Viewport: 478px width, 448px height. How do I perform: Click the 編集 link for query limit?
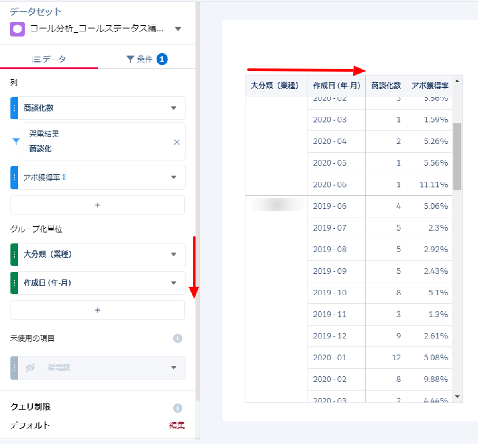[177, 425]
